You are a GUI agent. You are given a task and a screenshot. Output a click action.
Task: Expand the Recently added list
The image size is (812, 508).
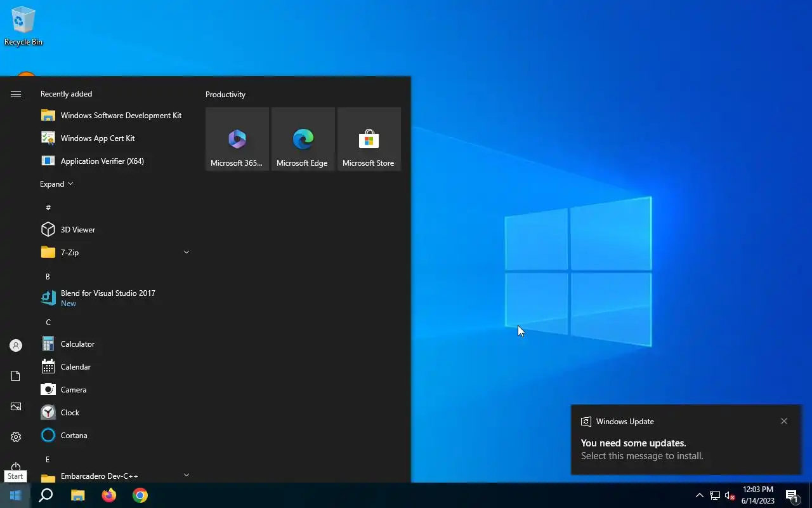pos(57,184)
